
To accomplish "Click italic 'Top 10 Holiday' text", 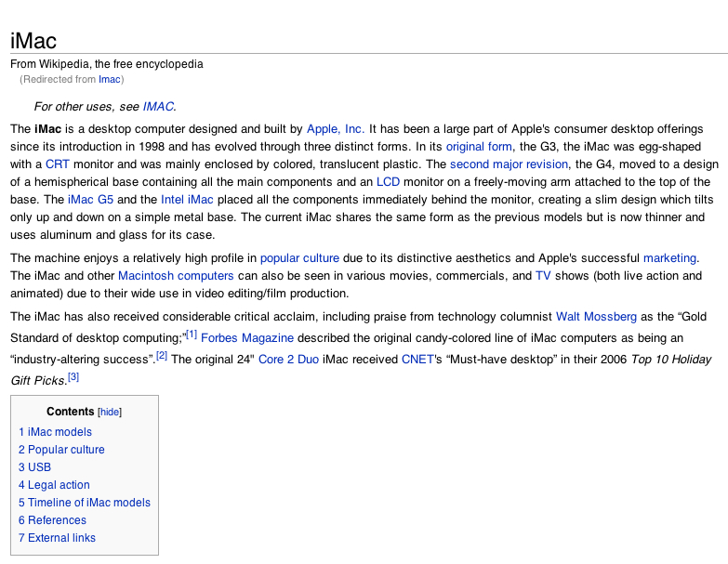I will 671,360.
